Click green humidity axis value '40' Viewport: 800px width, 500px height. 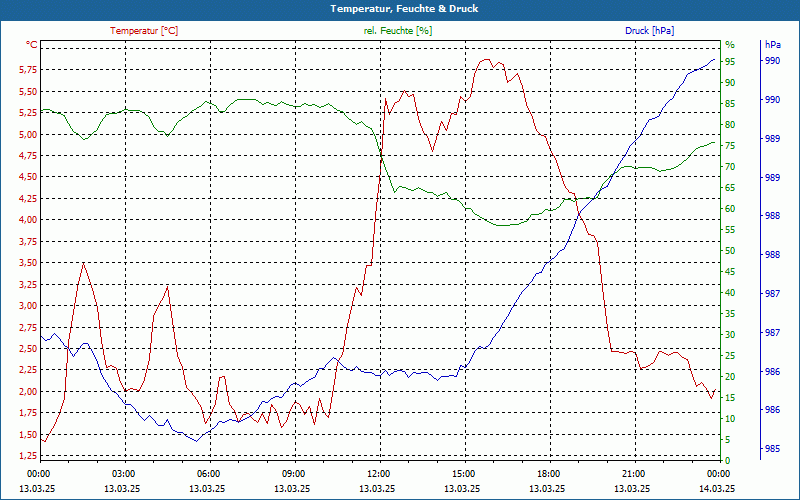[x=730, y=293]
